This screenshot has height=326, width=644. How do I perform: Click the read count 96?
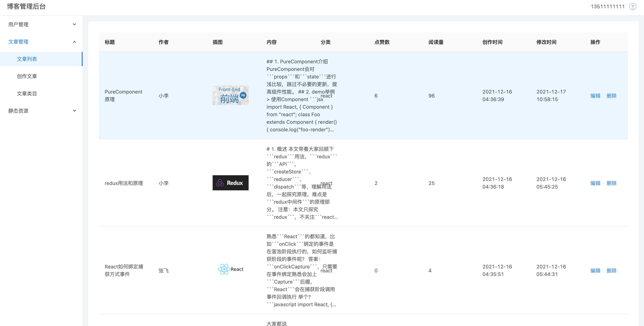(432, 96)
